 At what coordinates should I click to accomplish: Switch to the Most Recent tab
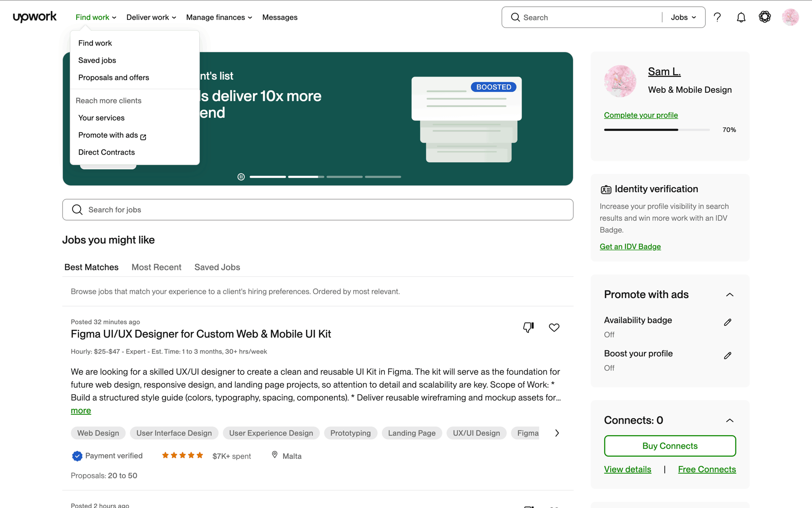coord(156,267)
